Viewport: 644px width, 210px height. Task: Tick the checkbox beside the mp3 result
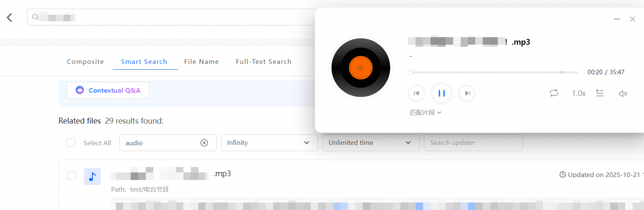[71, 175]
